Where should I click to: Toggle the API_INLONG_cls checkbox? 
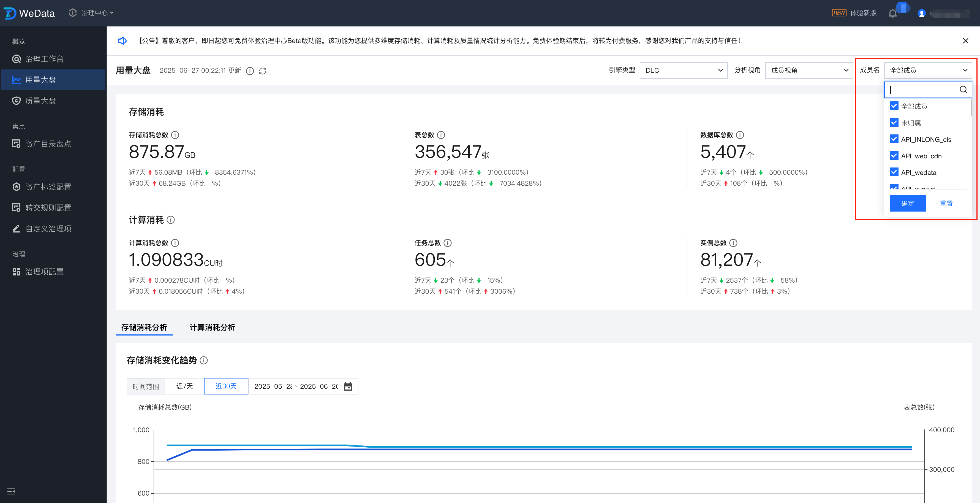click(x=894, y=139)
